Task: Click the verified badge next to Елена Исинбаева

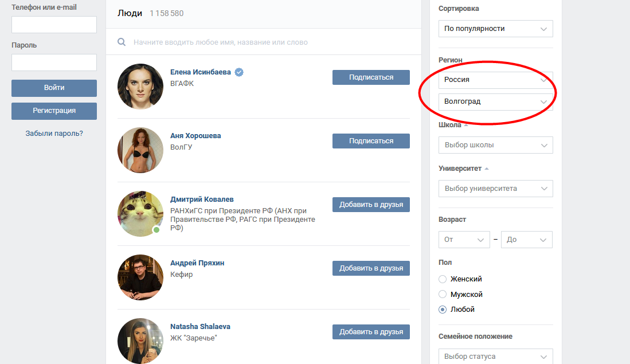Action: click(x=239, y=72)
